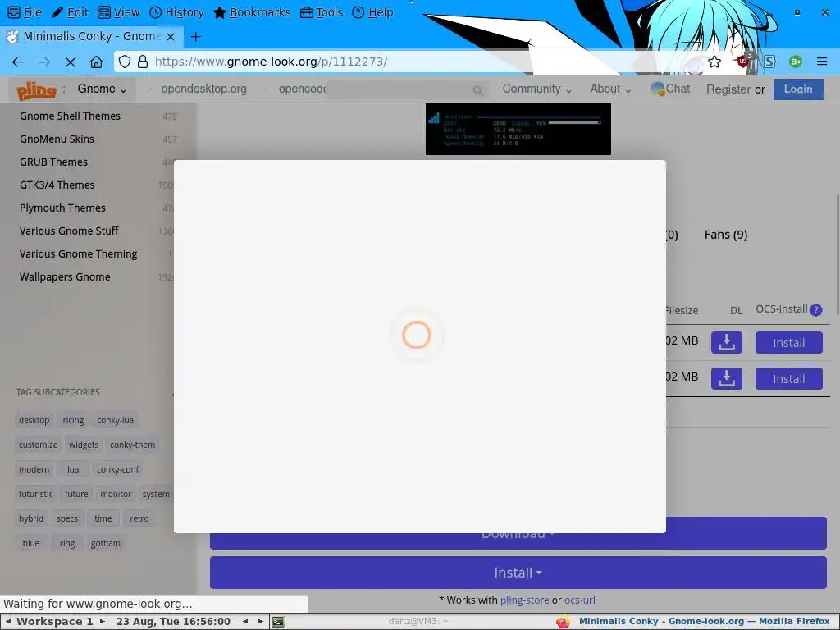Show site security padlock info

[143, 62]
